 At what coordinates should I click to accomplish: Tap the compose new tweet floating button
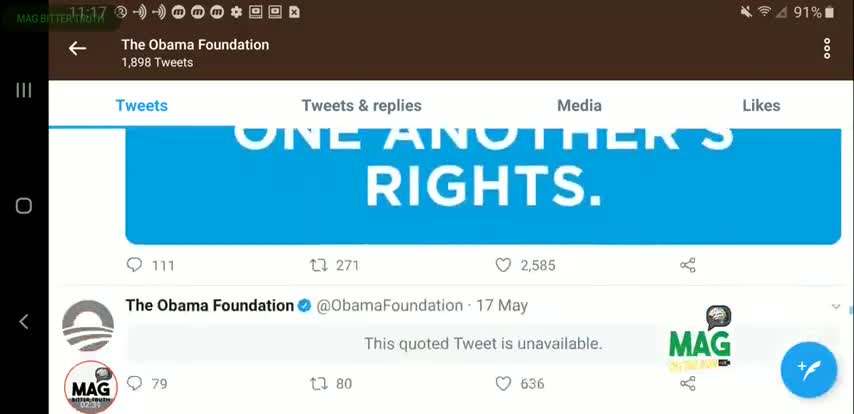click(x=808, y=370)
